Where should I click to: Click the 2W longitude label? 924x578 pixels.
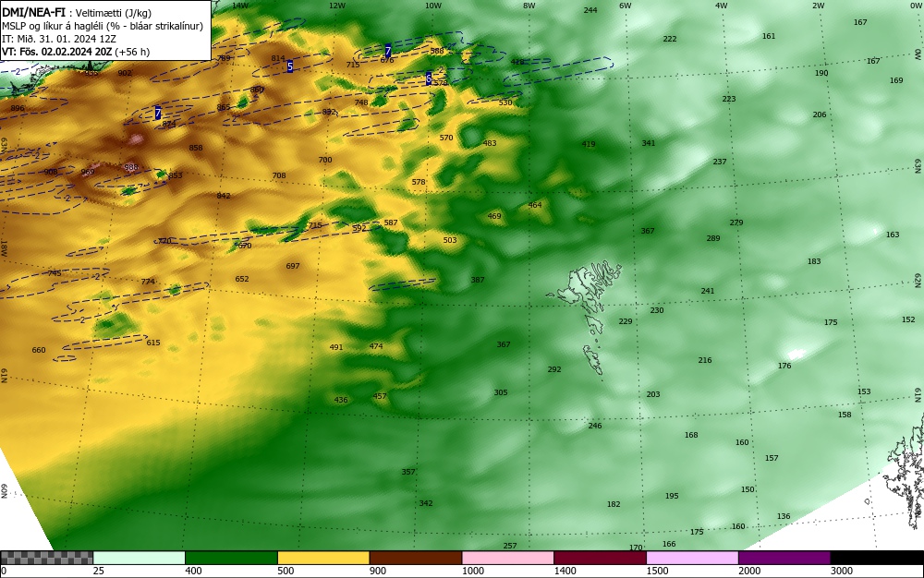coord(818,6)
